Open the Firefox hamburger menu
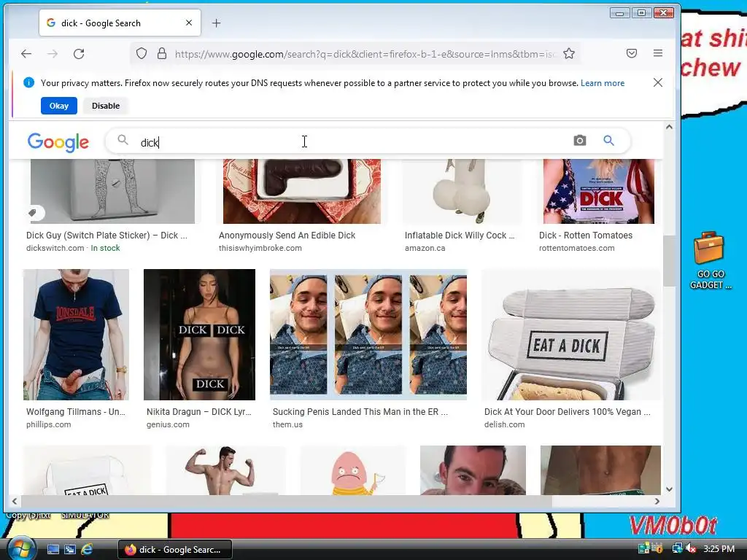The width and height of the screenshot is (747, 560). 658,53
